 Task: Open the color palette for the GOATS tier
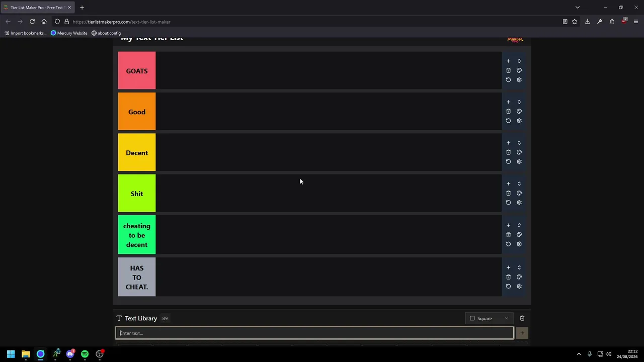[519, 70]
